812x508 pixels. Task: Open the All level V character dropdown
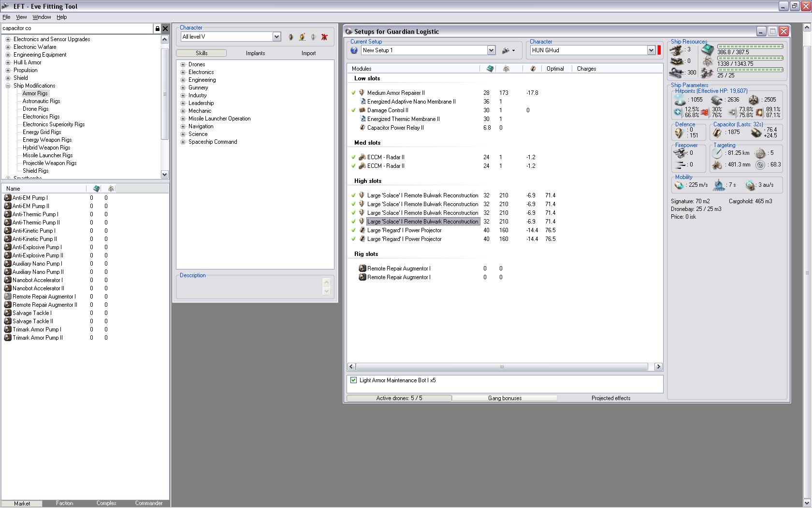(276, 37)
